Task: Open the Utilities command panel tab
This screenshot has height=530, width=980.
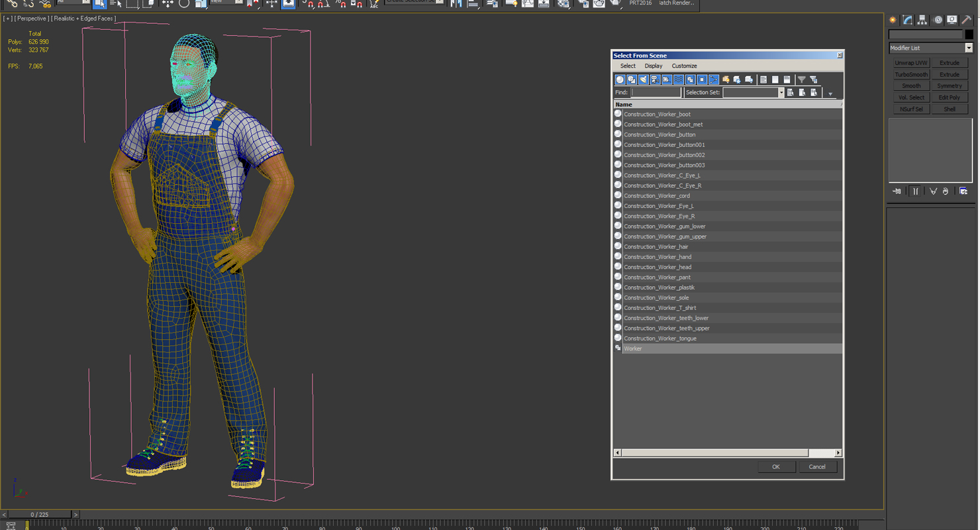Action: coord(966,20)
